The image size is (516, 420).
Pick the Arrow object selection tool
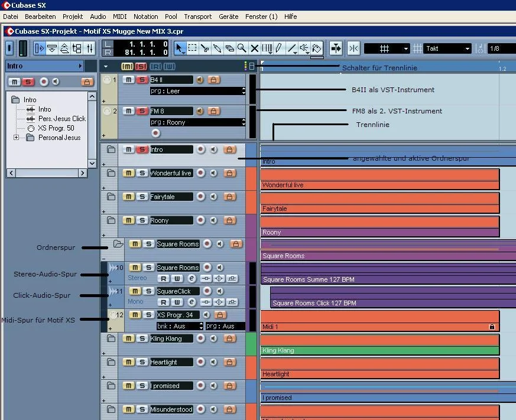pos(180,48)
